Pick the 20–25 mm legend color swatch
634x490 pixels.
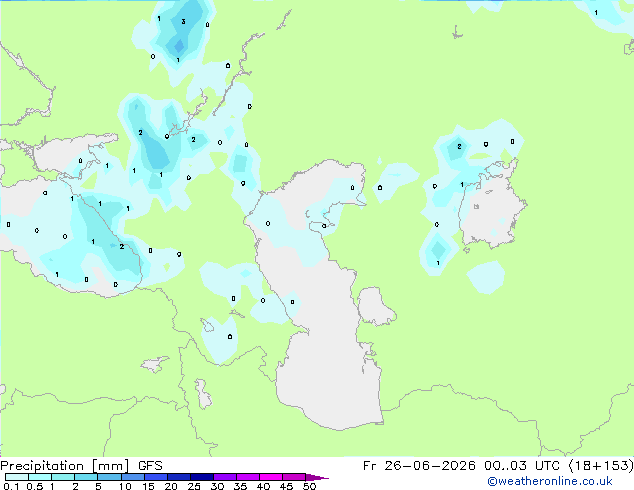click(x=178, y=477)
